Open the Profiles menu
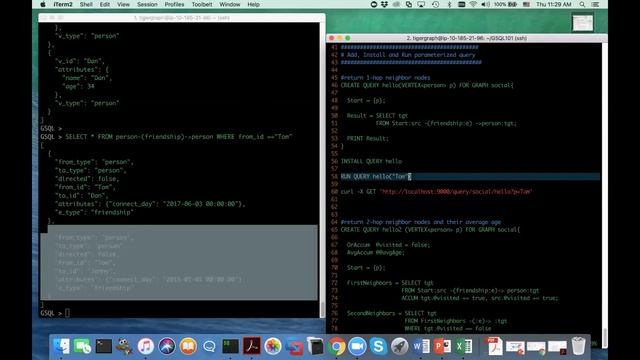 pyautogui.click(x=174, y=4)
